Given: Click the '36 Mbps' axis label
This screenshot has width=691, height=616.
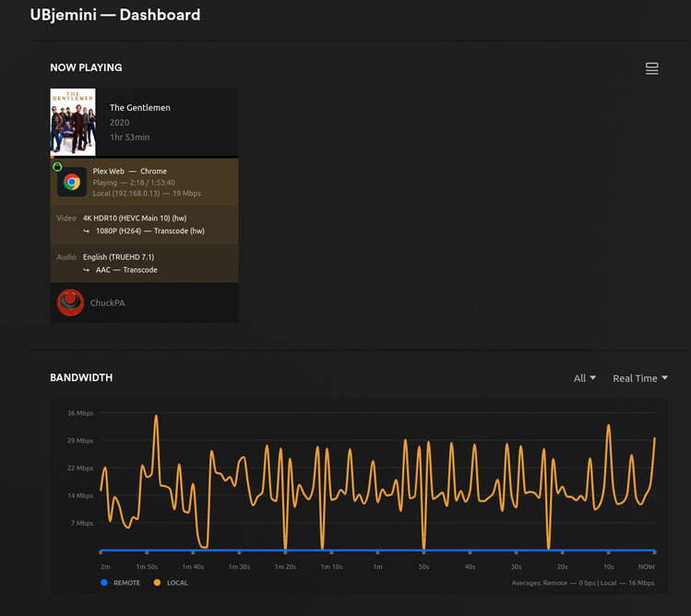Looking at the screenshot, I should [x=80, y=413].
